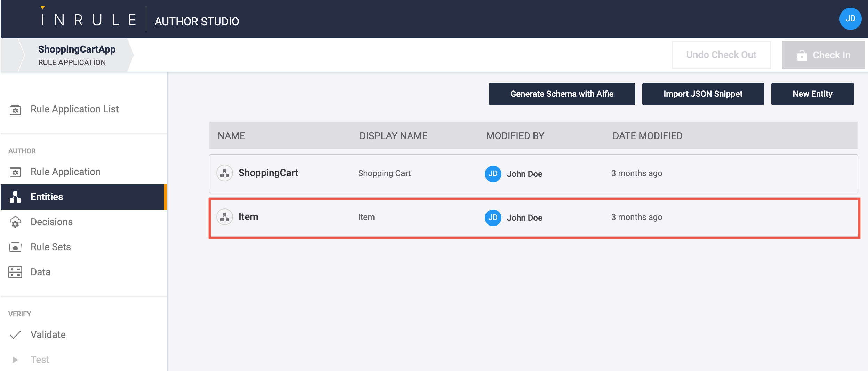The width and height of the screenshot is (868, 371).
Task: Click the Entities hierarchy icon in sidebar
Action: pos(15,197)
